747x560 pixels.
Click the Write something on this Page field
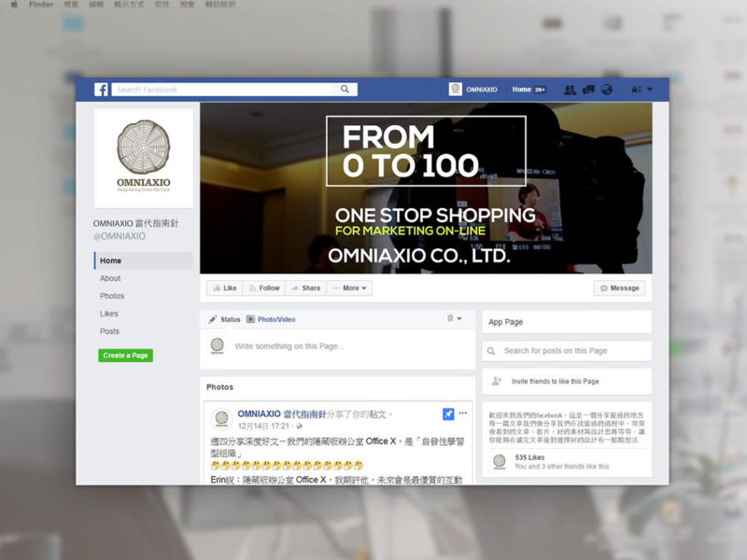coord(289,346)
